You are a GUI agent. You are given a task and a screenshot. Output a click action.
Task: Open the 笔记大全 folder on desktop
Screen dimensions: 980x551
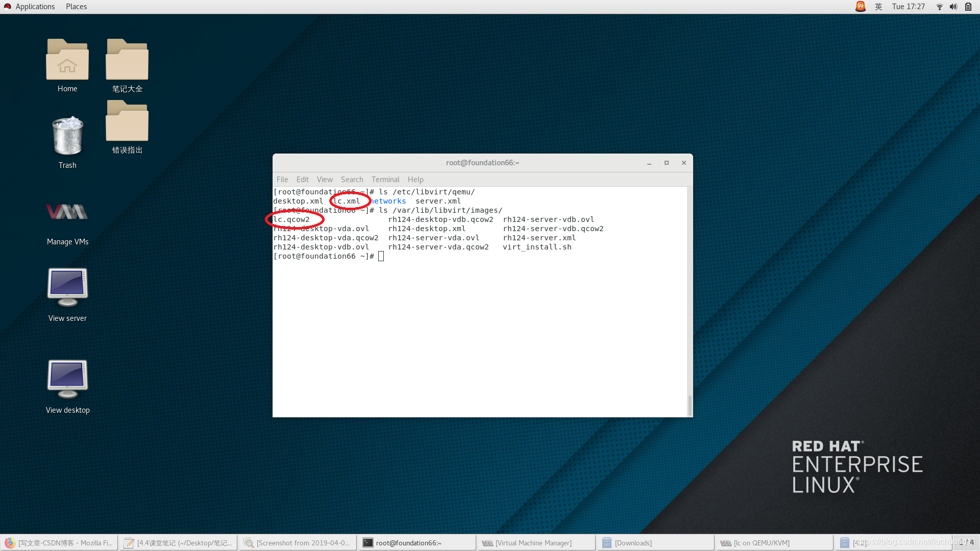(127, 65)
